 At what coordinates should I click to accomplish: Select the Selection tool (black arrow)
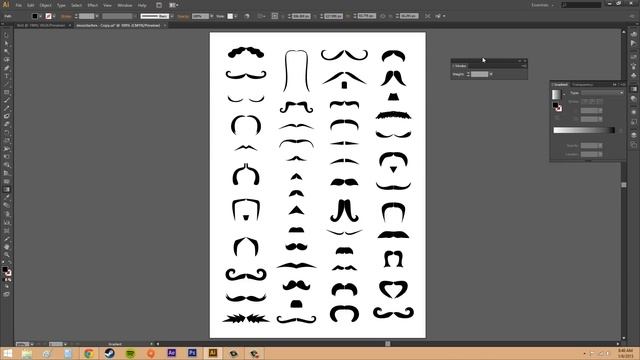coord(6,35)
